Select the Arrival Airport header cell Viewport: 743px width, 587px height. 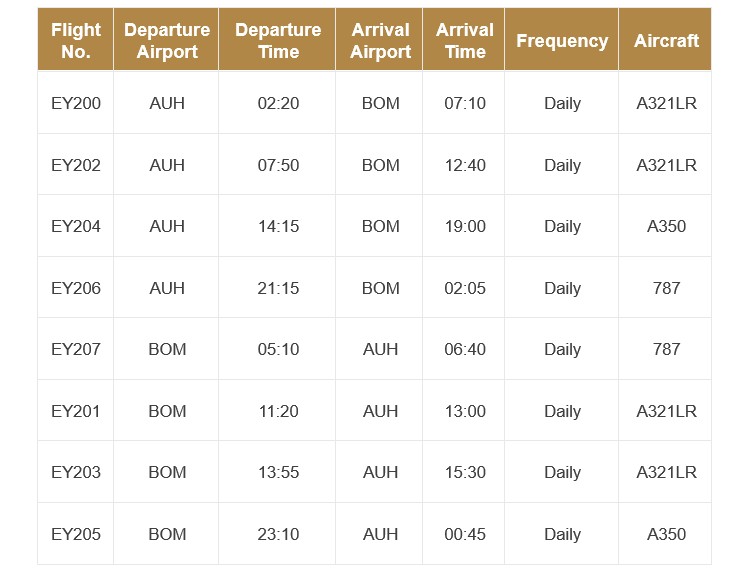click(381, 41)
